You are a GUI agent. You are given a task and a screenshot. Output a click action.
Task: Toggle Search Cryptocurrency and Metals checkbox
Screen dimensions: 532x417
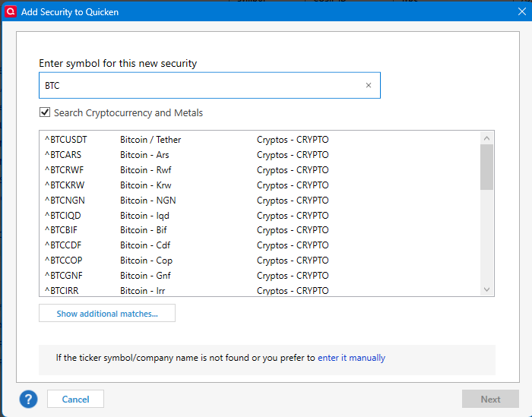[x=46, y=113]
